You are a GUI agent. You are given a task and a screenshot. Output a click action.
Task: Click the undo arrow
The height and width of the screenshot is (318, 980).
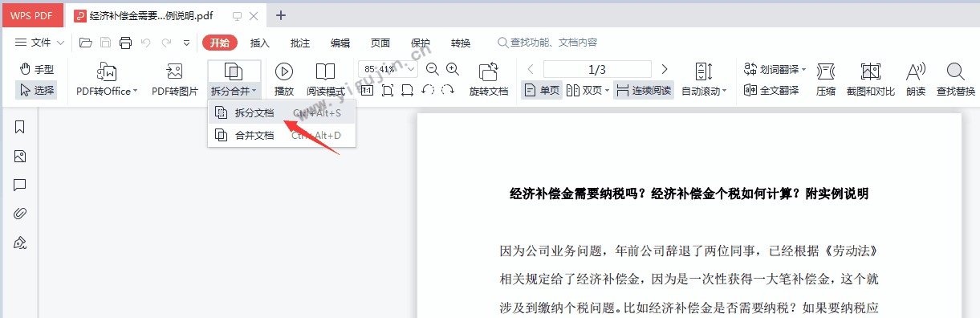(x=145, y=43)
